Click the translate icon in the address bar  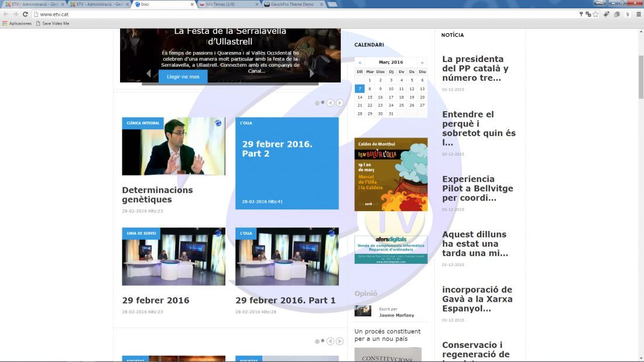pyautogui.click(x=588, y=14)
